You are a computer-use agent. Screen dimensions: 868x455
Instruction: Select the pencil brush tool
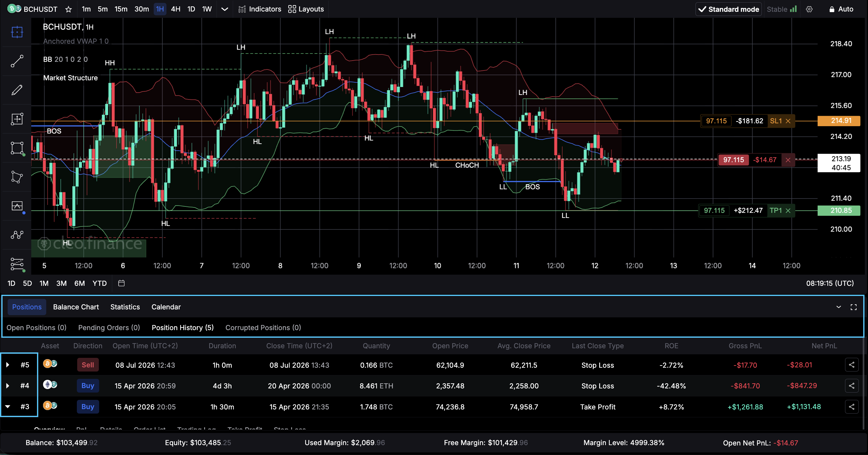17,90
